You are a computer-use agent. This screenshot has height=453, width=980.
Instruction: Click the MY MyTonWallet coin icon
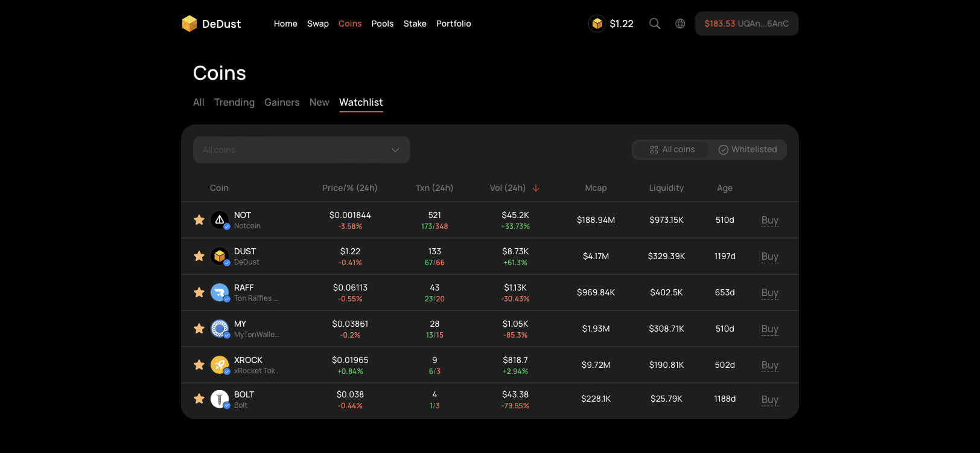(220, 329)
